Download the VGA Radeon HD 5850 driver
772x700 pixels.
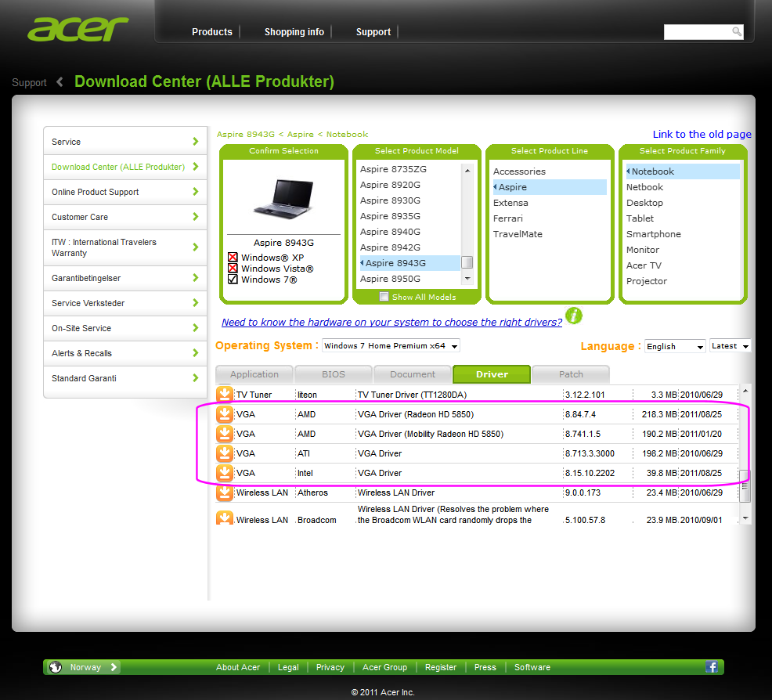click(225, 414)
